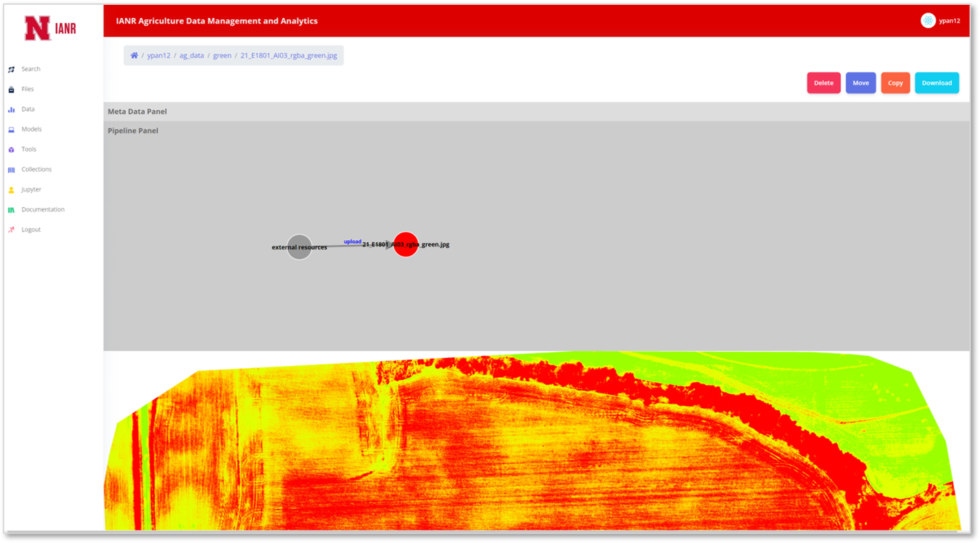
Task: Click the Documentation books icon
Action: pyautogui.click(x=11, y=210)
